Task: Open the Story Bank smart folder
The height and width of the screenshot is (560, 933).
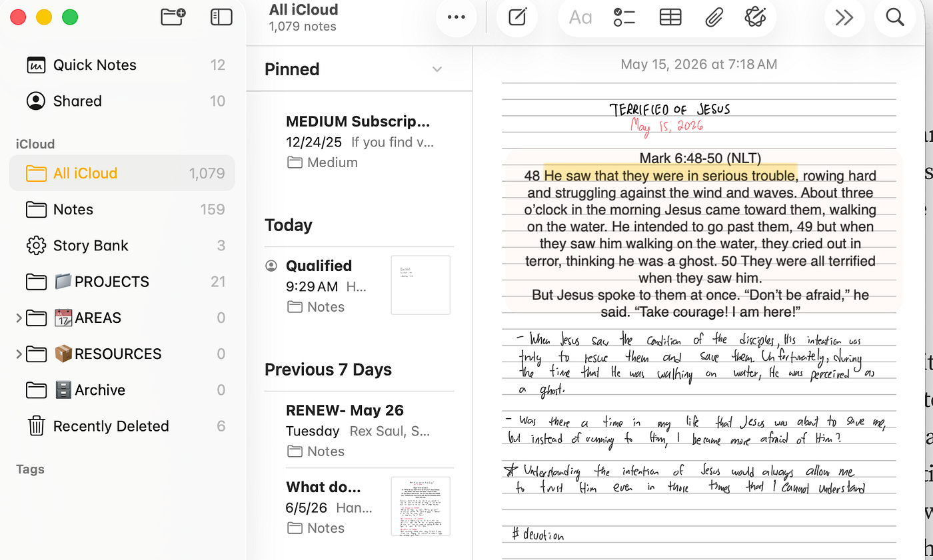Action: pyautogui.click(x=123, y=246)
